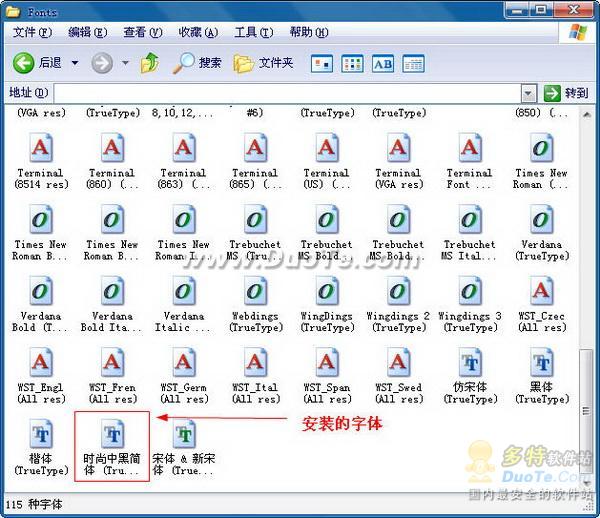This screenshot has width=600, height=518.
Task: Open the 收藏(A) menu
Action: pos(198,32)
